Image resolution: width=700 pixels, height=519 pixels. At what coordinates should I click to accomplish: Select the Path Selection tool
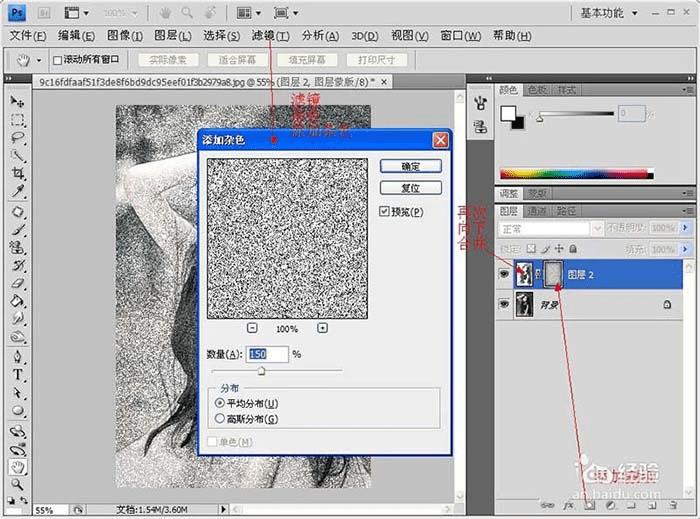[17, 393]
